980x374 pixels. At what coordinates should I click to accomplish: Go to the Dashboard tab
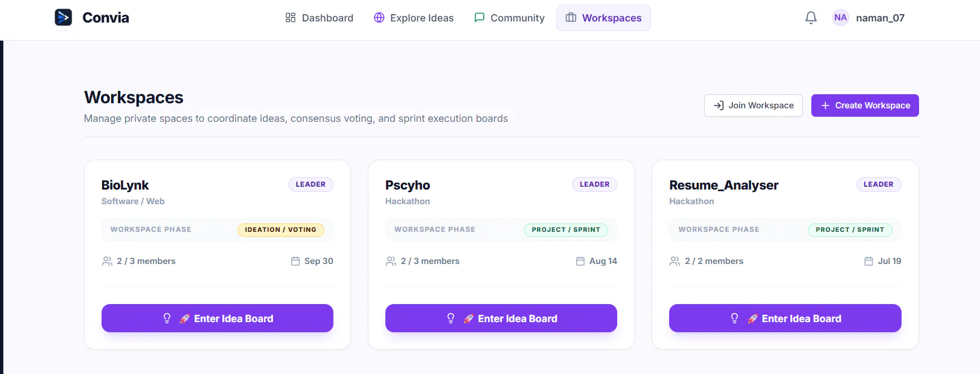pos(319,18)
